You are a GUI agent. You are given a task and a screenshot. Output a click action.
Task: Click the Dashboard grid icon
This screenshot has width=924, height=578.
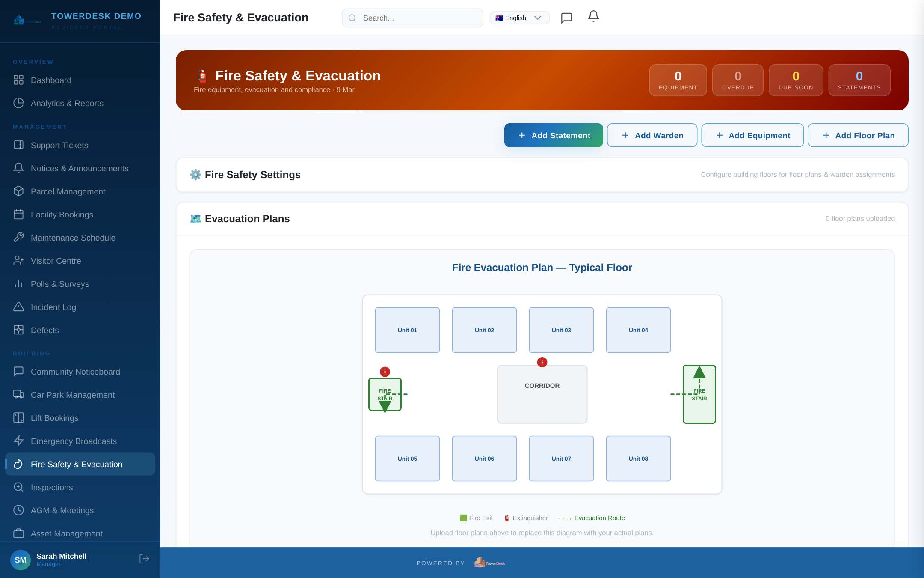(x=19, y=80)
